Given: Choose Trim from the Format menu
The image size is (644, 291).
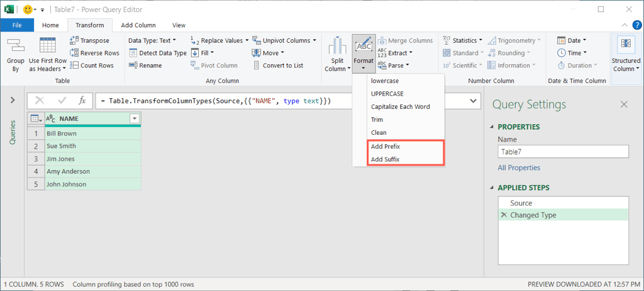Looking at the screenshot, I should coord(398,120).
